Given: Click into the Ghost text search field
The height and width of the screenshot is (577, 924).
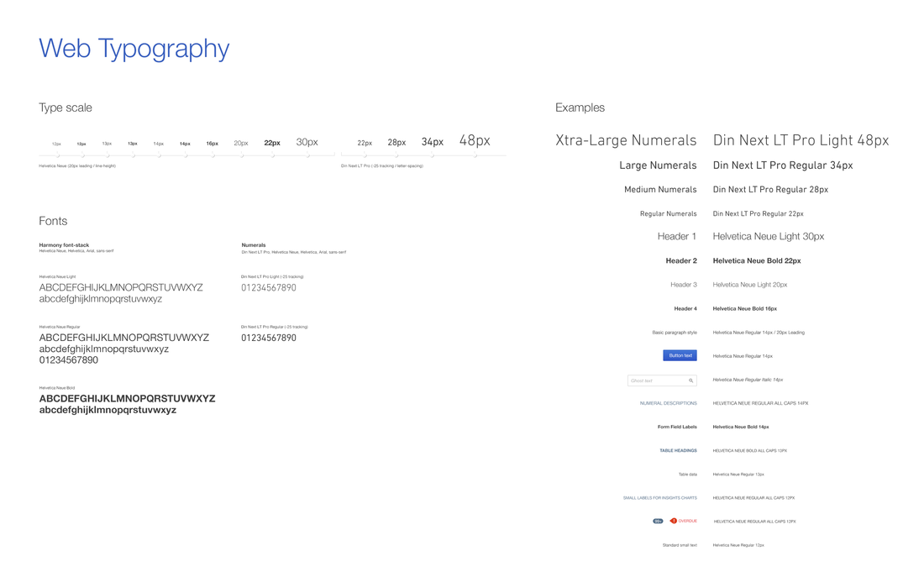Looking at the screenshot, I should tap(662, 380).
